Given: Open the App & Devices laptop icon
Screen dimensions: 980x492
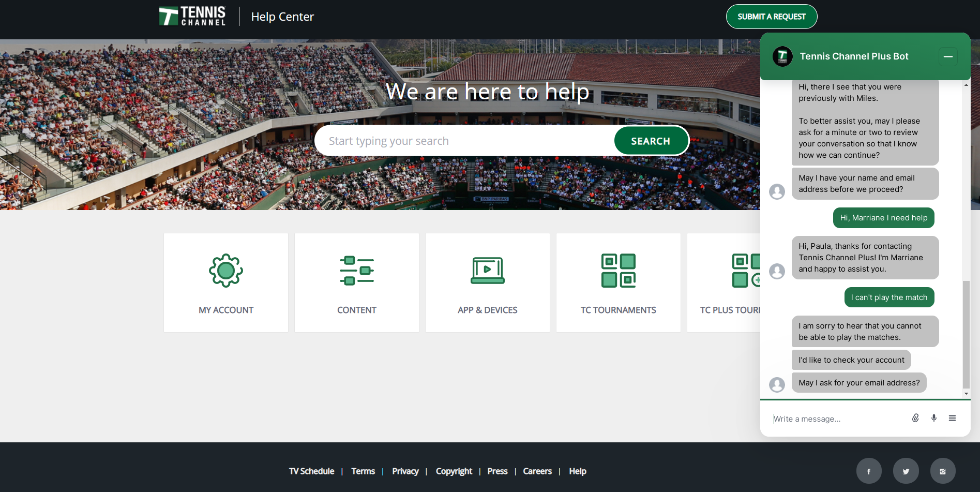Looking at the screenshot, I should (488, 271).
